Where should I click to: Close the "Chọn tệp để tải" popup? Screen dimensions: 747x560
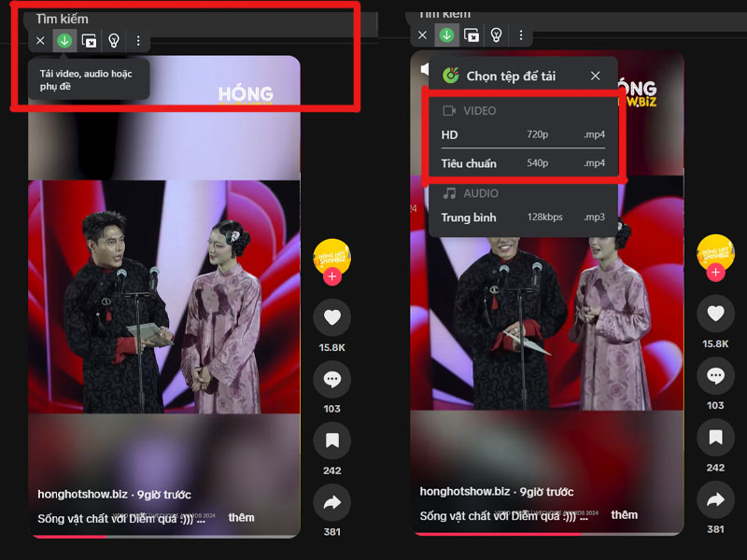(x=595, y=76)
